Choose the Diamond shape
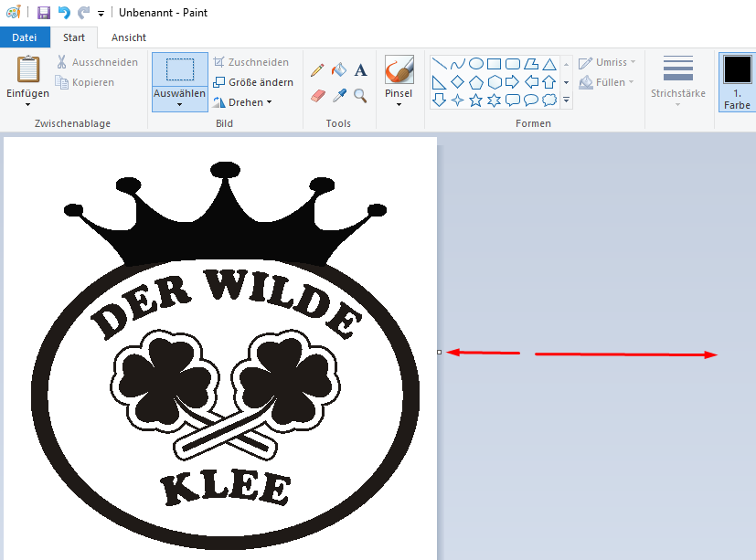This screenshot has width=756, height=560. (x=458, y=82)
